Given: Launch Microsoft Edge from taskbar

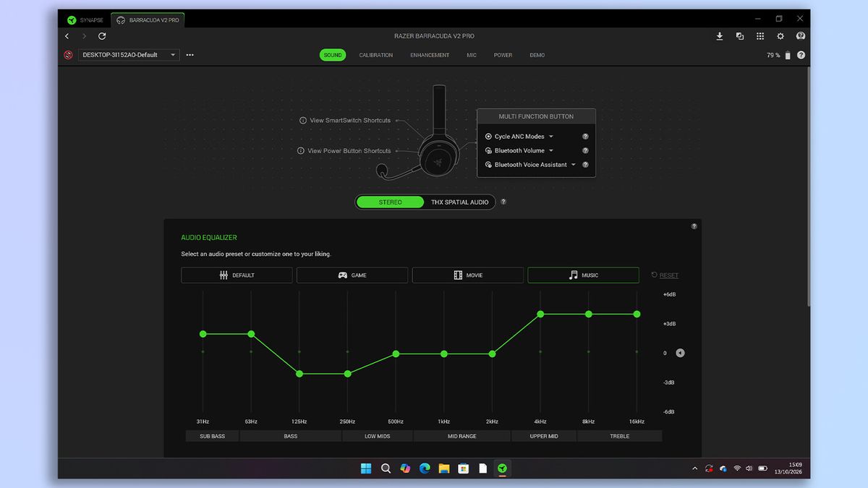Looking at the screenshot, I should point(425,468).
